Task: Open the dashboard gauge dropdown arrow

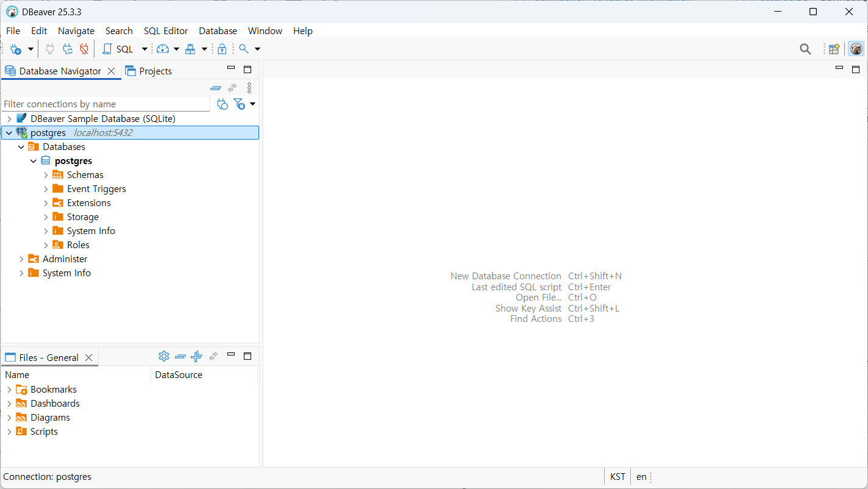Action: click(176, 49)
